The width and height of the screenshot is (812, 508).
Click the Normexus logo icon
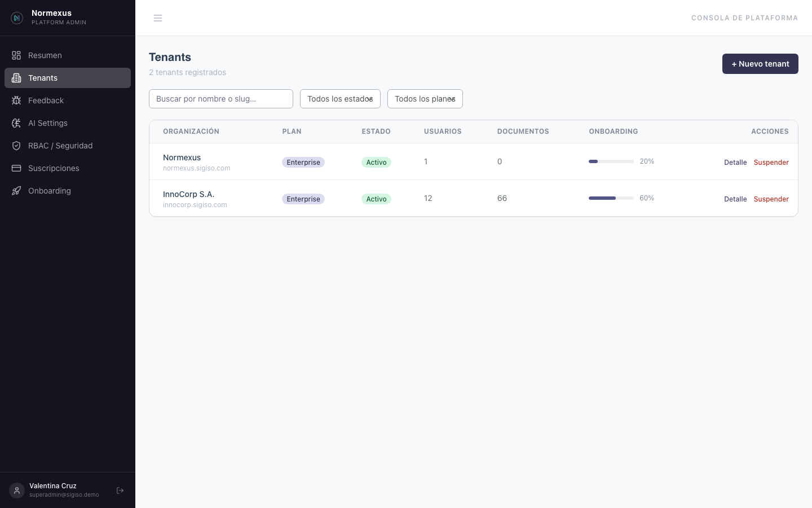point(17,18)
